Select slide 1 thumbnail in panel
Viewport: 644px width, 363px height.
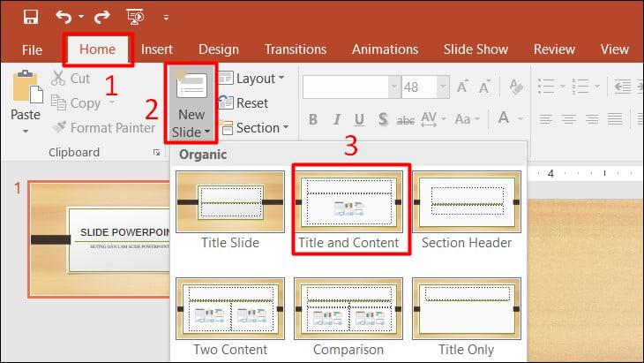(x=99, y=239)
